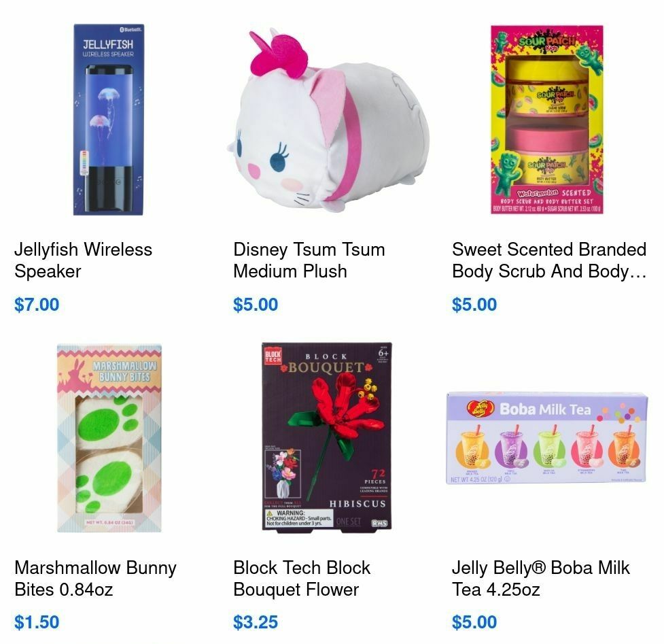
Task: Click the $5.00 price under body scrub set
Action: [474, 305]
